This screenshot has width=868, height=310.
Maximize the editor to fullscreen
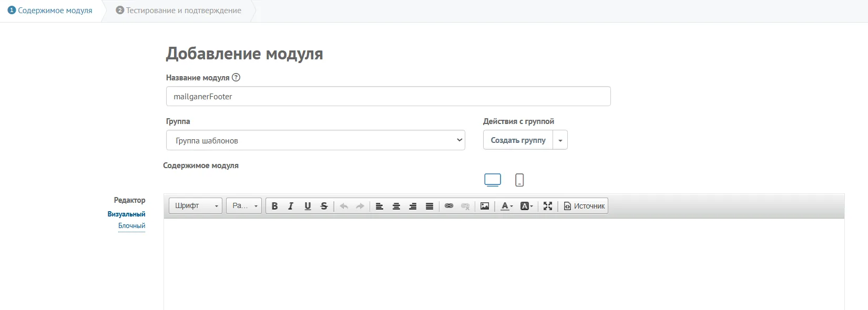point(548,206)
